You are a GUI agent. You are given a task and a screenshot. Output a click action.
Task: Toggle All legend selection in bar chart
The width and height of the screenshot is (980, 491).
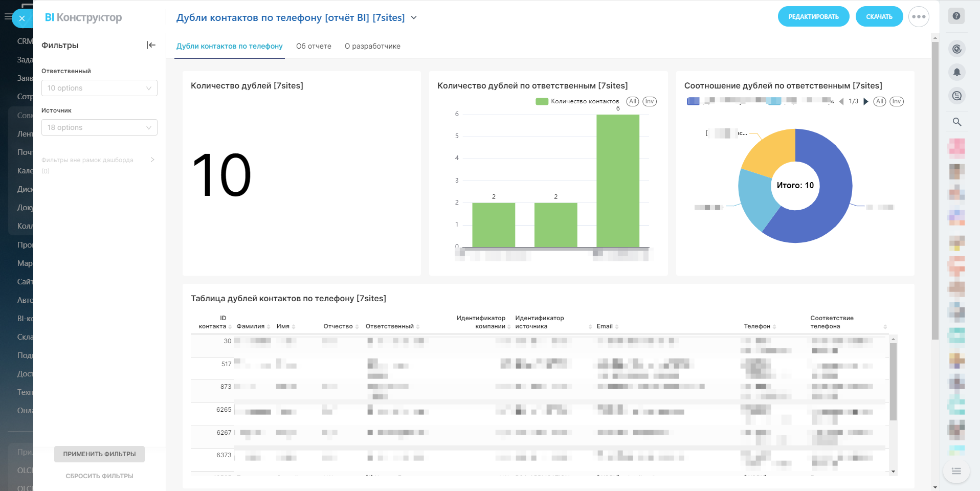pos(632,101)
